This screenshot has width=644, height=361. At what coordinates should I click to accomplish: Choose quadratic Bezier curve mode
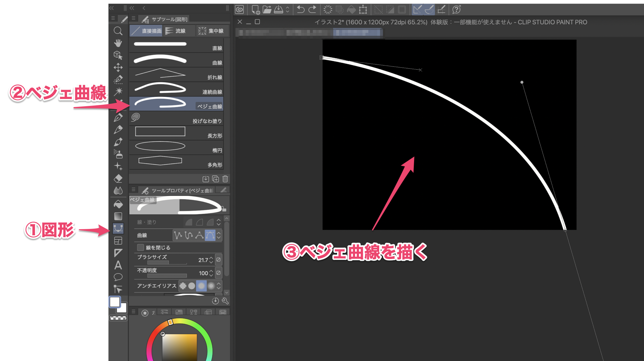[x=199, y=235]
